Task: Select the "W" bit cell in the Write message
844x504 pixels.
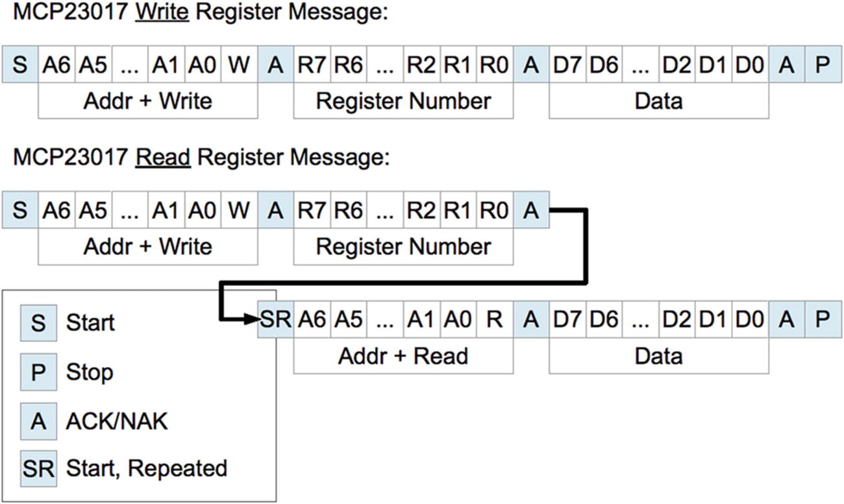Action: click(239, 66)
